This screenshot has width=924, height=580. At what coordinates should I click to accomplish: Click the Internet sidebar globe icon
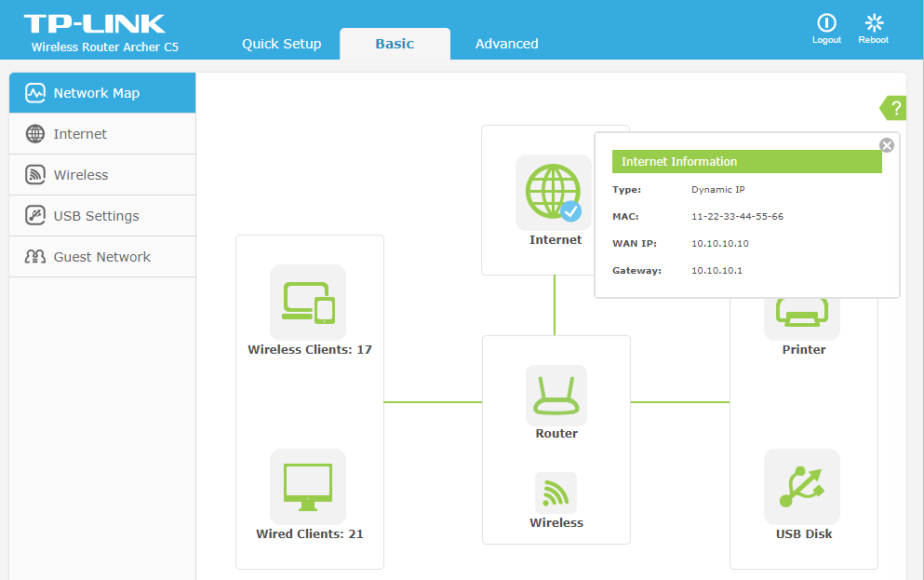pos(35,134)
